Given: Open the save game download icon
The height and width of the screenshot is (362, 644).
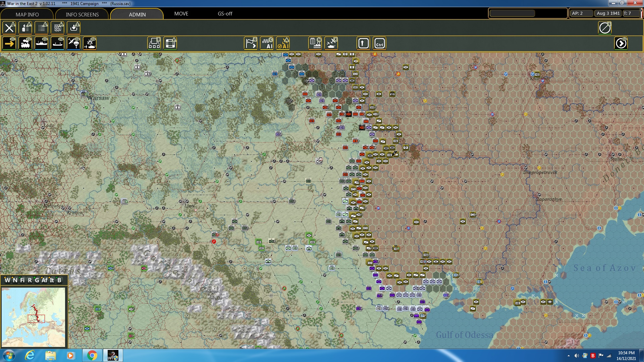Looking at the screenshot, I should point(73,28).
